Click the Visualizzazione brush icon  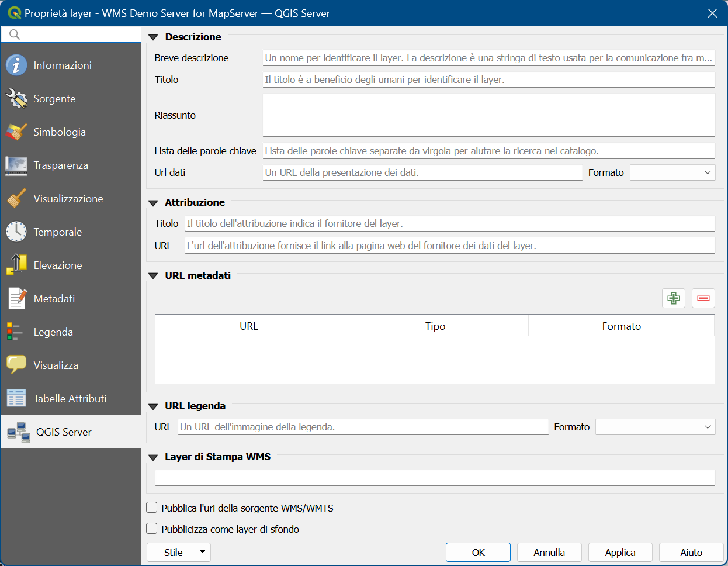16,198
